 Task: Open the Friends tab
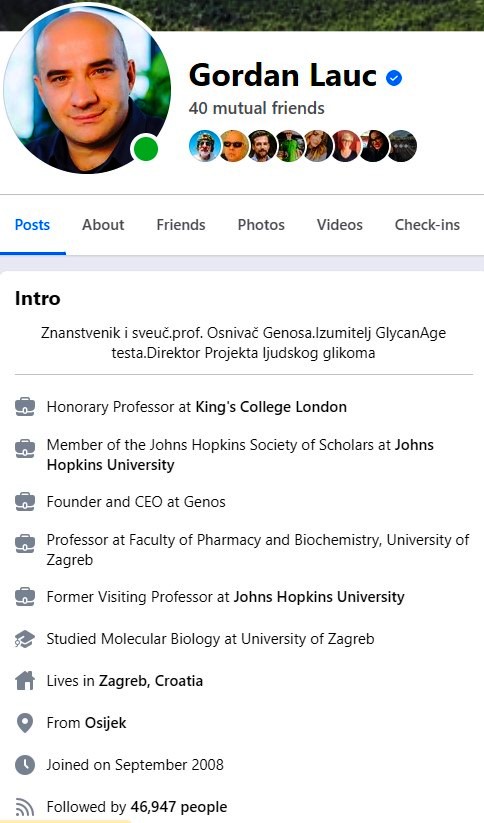(x=181, y=225)
